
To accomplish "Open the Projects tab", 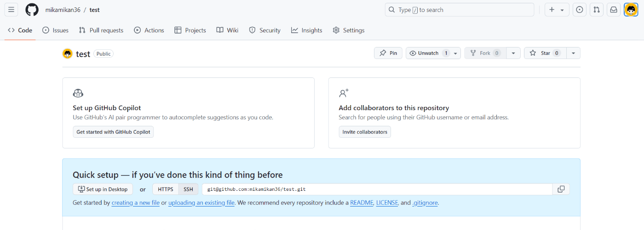I will 190,30.
